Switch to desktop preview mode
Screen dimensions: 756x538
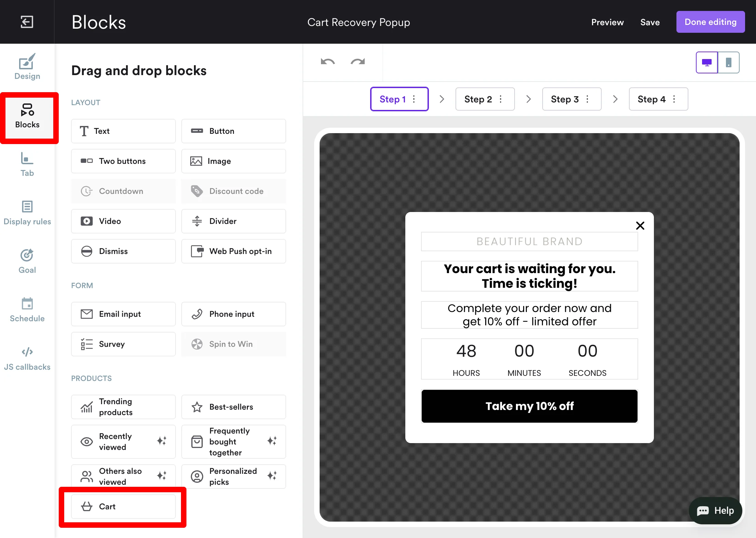tap(706, 62)
